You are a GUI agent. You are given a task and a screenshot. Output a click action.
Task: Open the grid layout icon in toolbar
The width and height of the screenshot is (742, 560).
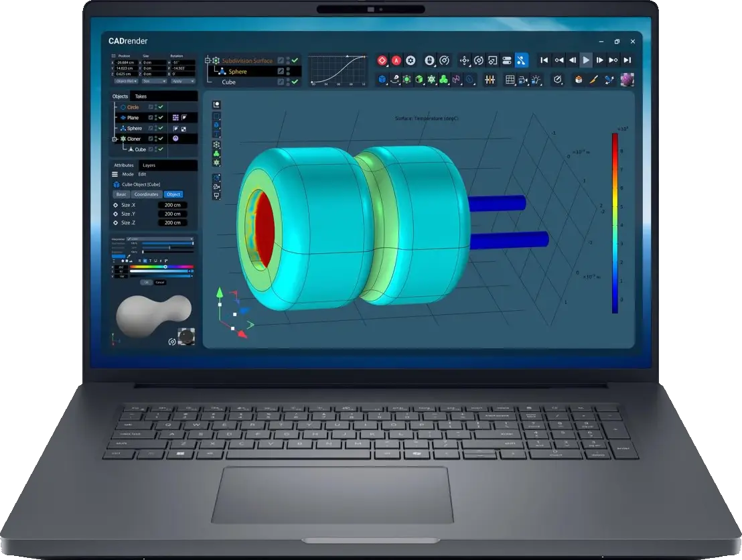(x=510, y=80)
